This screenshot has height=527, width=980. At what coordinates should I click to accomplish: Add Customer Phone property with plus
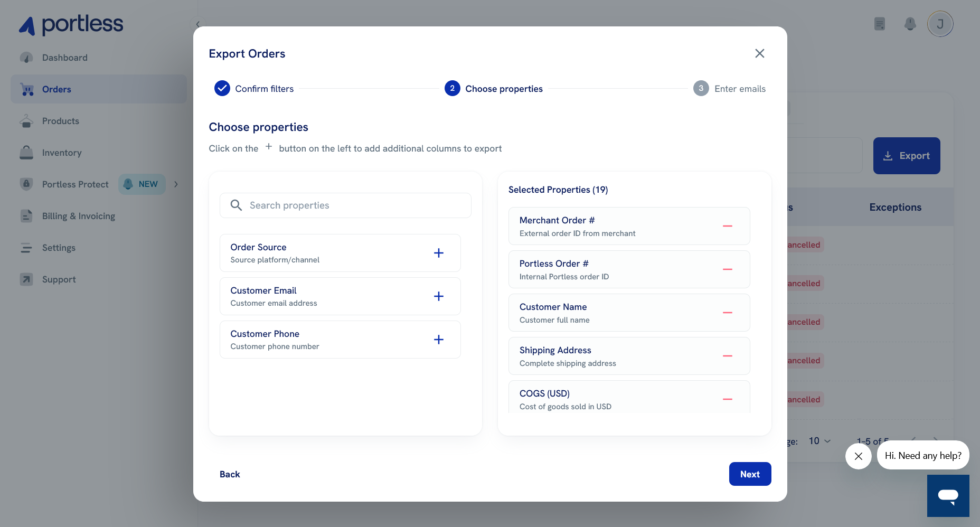(438, 340)
